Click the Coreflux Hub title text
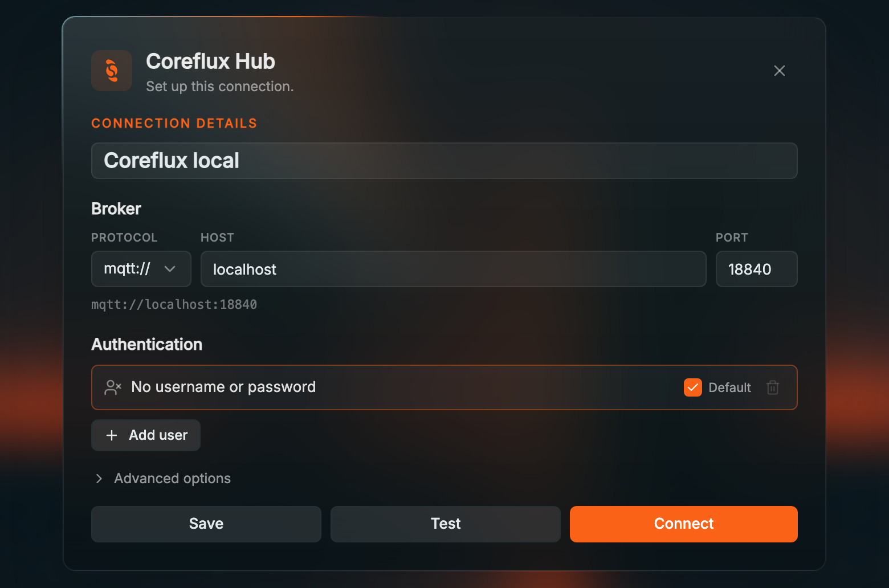The image size is (889, 588). [x=211, y=62]
